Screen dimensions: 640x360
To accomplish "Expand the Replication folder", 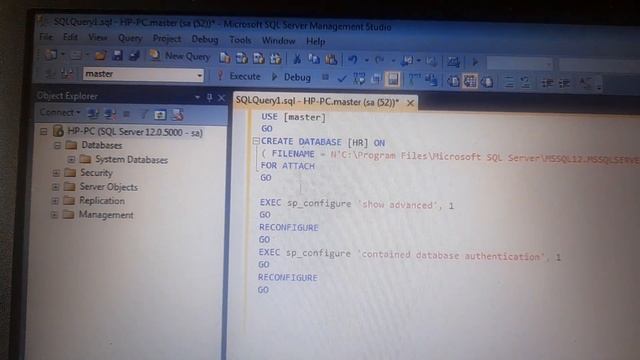I will click(55, 201).
